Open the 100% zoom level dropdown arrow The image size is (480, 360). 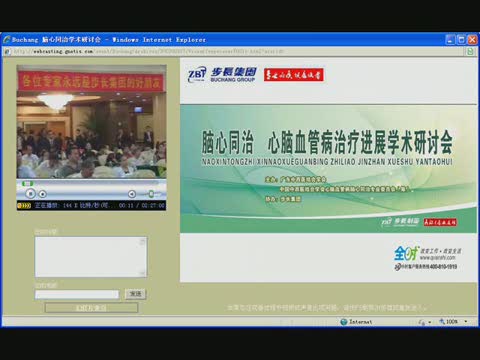(x=466, y=322)
